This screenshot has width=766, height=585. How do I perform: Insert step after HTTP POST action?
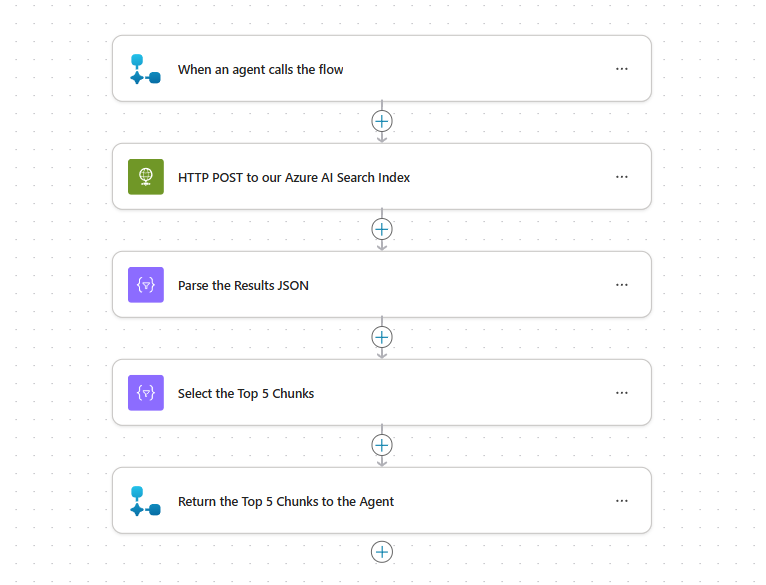pyautogui.click(x=382, y=229)
